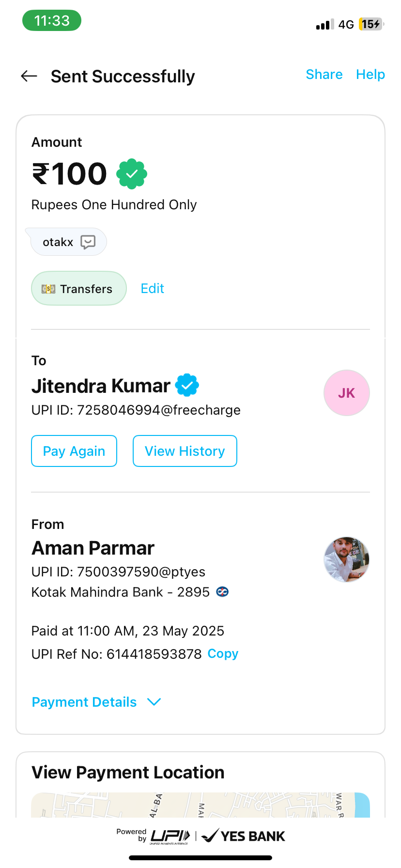
Task: Tap the UPI logo at bottom
Action: [x=170, y=836]
